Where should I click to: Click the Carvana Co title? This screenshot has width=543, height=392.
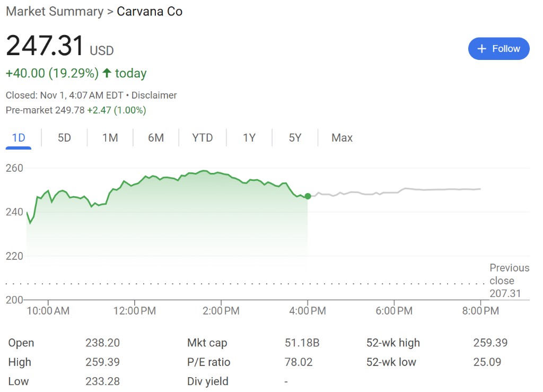pyautogui.click(x=150, y=12)
